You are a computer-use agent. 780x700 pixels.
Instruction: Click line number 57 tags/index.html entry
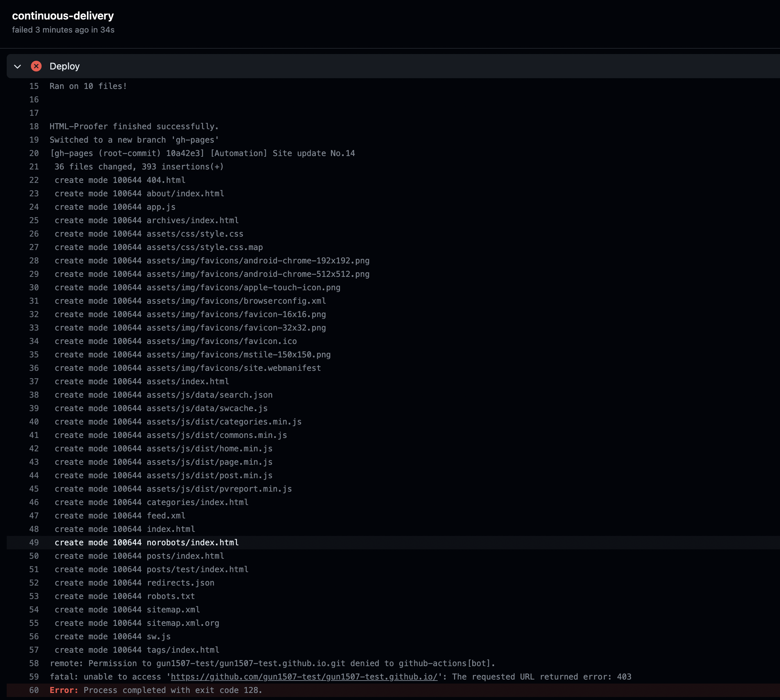34,650
